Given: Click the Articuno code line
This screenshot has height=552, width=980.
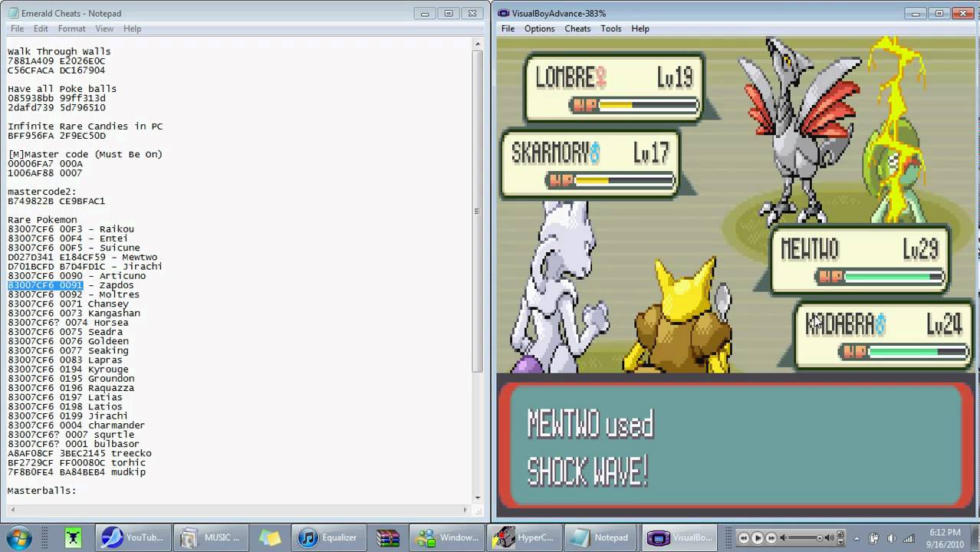Looking at the screenshot, I should click(77, 276).
